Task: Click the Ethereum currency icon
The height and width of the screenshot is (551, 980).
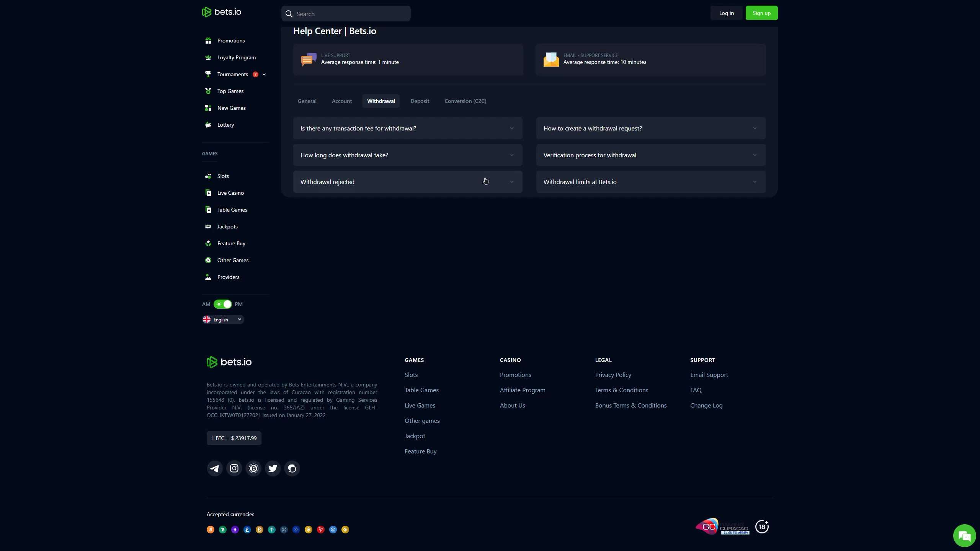Action: pyautogui.click(x=235, y=530)
